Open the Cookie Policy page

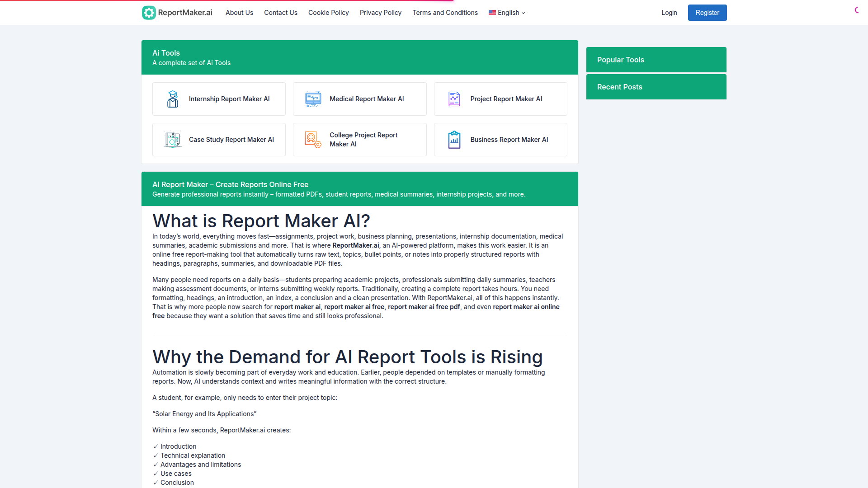tap(329, 13)
